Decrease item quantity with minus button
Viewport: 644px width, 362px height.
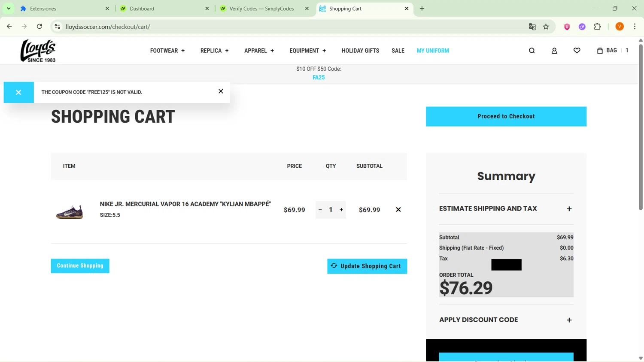[x=320, y=210]
